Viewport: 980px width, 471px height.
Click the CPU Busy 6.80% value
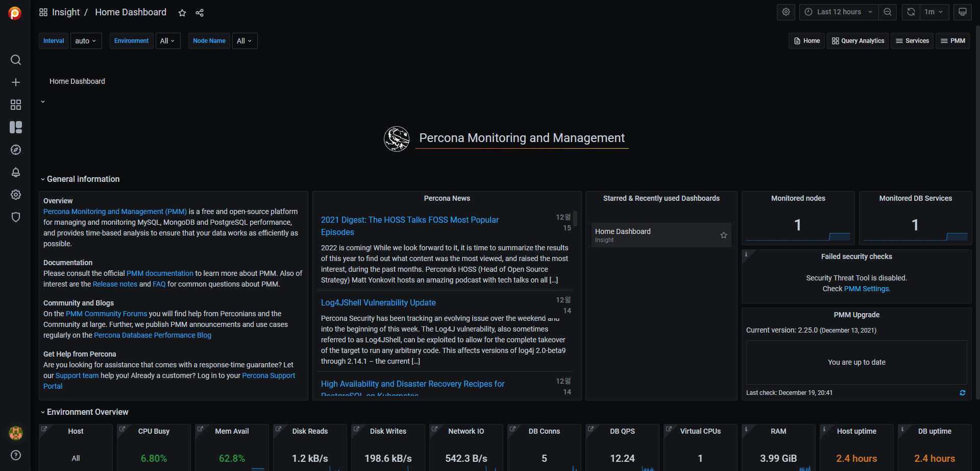pos(154,458)
